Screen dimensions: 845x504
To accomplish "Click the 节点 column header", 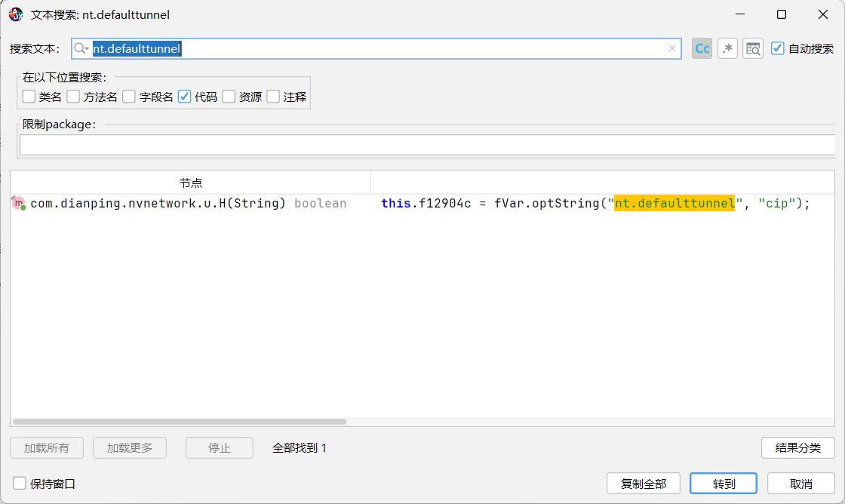I will click(x=191, y=183).
